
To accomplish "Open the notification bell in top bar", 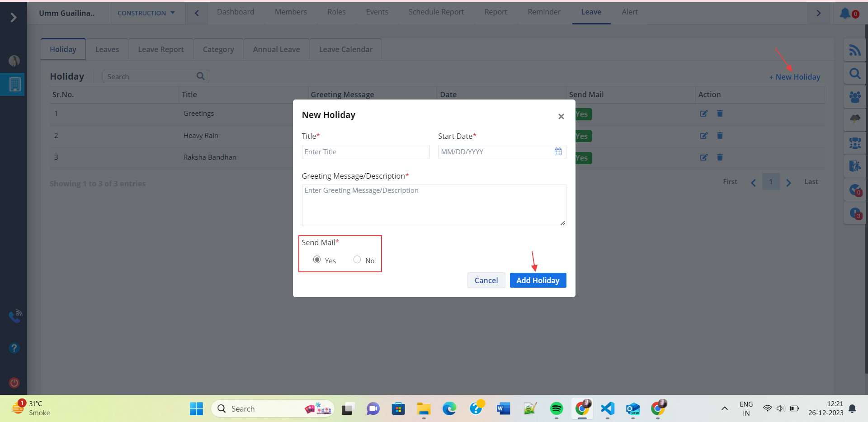I will [844, 13].
